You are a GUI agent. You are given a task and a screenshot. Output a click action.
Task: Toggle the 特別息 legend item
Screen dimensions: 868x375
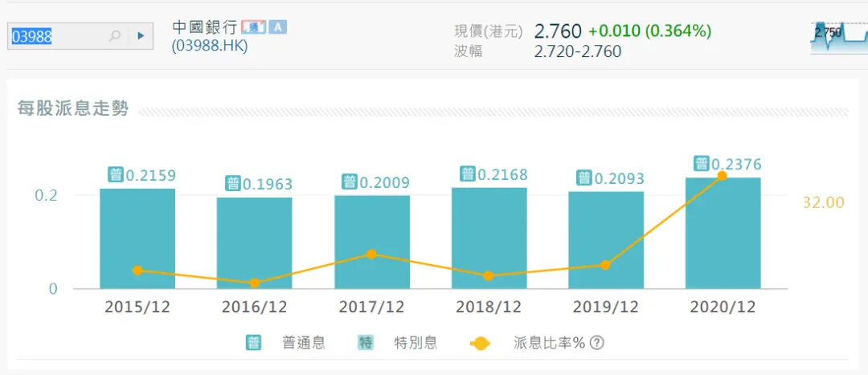(398, 343)
